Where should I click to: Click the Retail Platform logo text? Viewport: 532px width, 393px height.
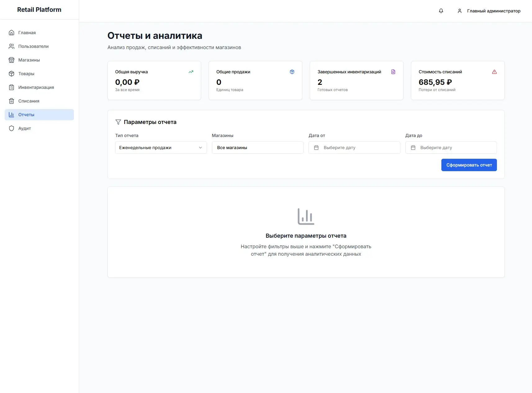tap(39, 9)
